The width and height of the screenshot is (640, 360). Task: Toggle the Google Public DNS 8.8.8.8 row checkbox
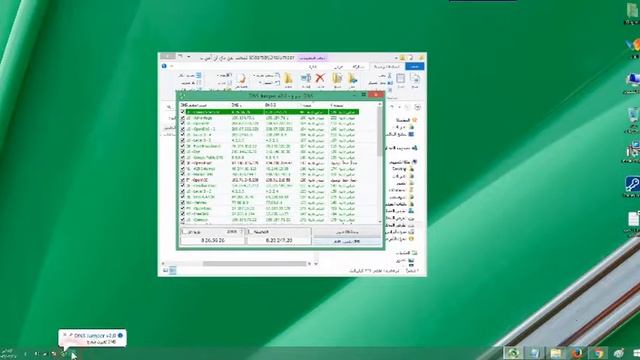182,157
